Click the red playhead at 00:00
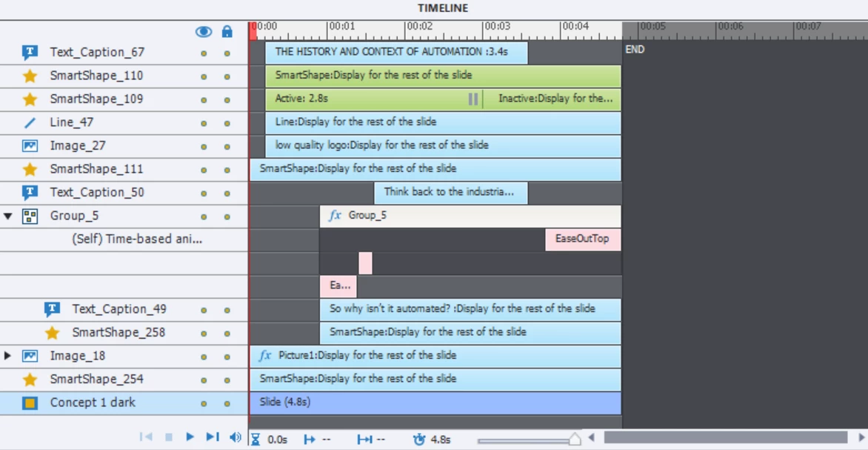868x450 pixels. tap(253, 31)
